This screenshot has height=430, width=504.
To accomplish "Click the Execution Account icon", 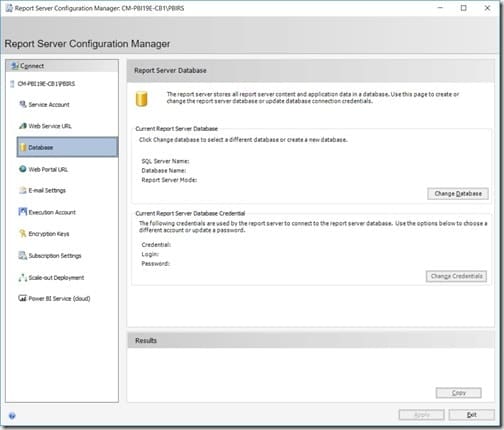I will coord(23,212).
